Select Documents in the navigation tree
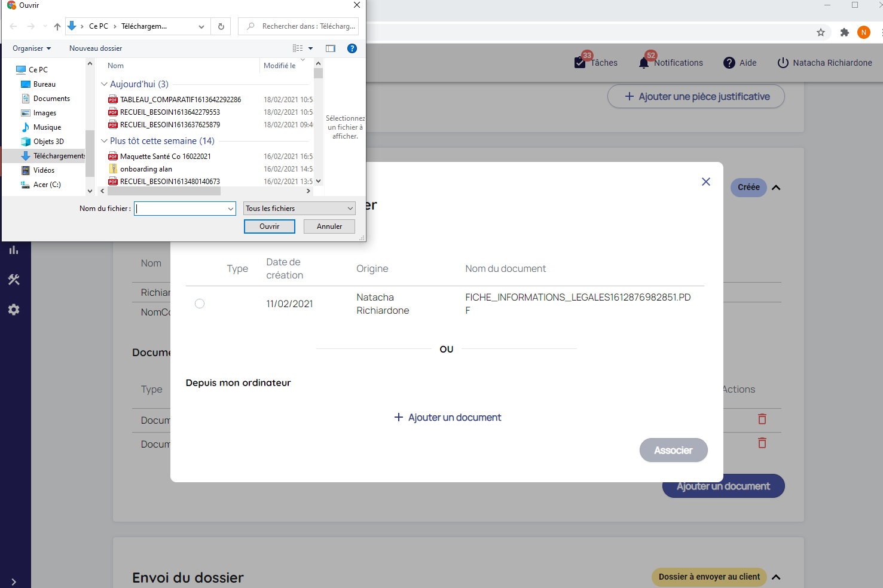This screenshot has width=883, height=588. click(51, 99)
